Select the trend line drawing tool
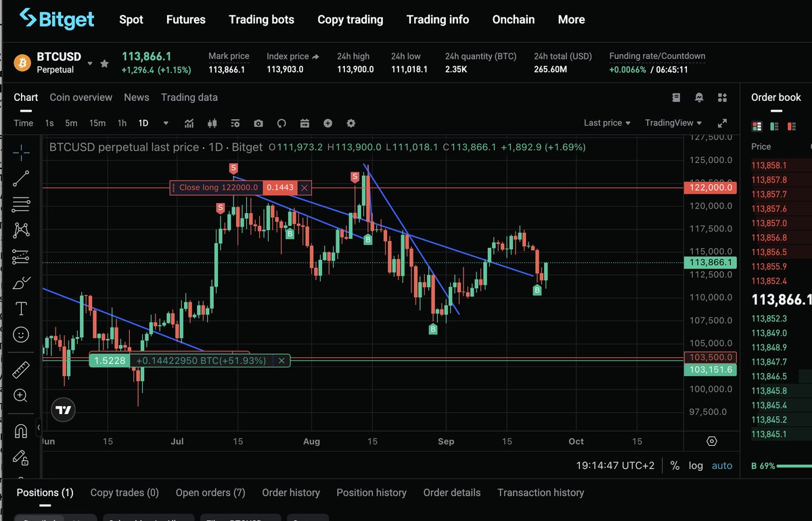812x521 pixels. 21,179
